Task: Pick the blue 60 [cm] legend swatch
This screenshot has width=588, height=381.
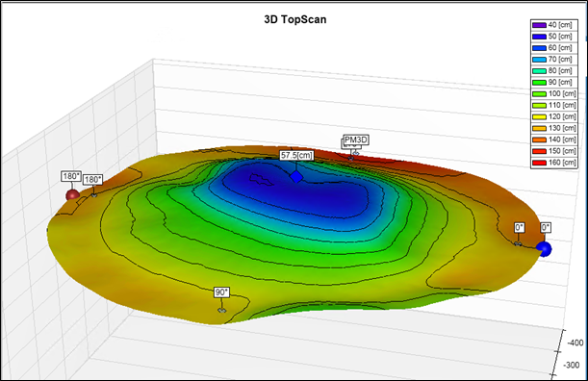Action: tap(539, 48)
